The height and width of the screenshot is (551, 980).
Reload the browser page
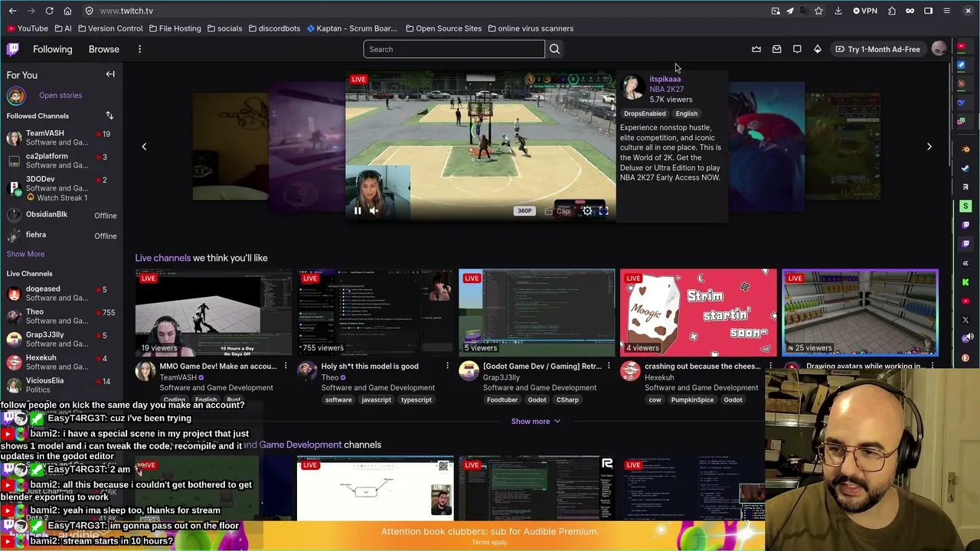pos(49,11)
